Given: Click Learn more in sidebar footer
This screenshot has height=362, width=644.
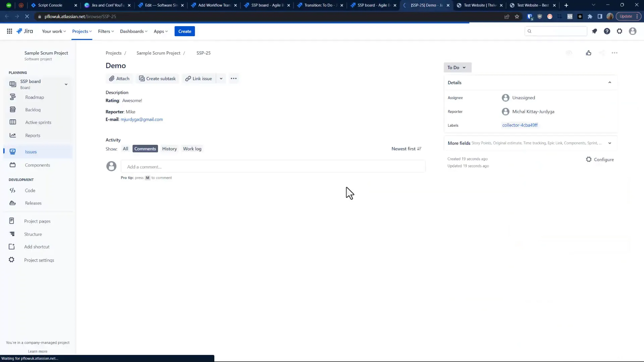Looking at the screenshot, I should pos(38,351).
